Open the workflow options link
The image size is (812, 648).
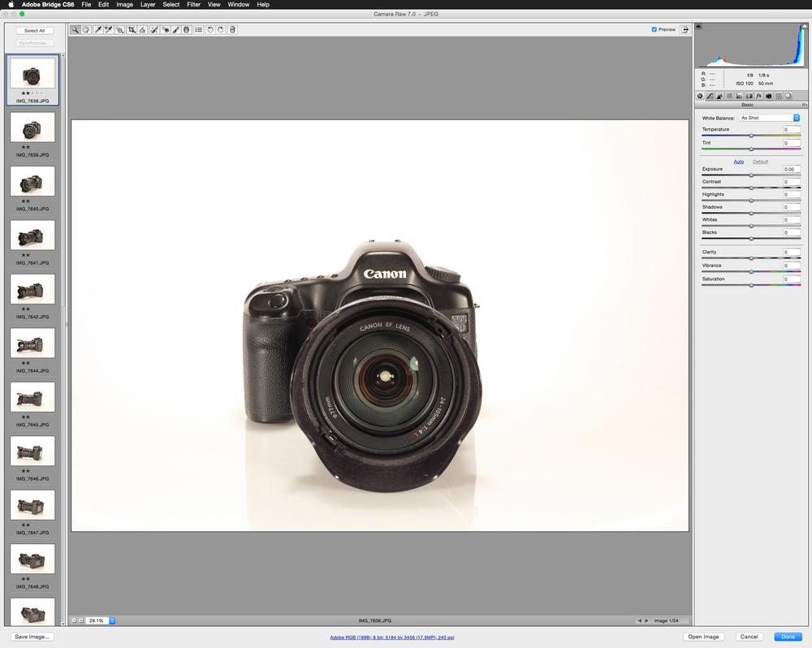coord(392,638)
